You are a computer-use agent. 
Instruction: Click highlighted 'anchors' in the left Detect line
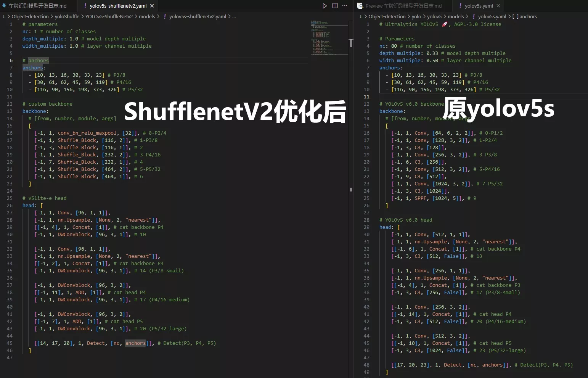pyautogui.click(x=135, y=343)
